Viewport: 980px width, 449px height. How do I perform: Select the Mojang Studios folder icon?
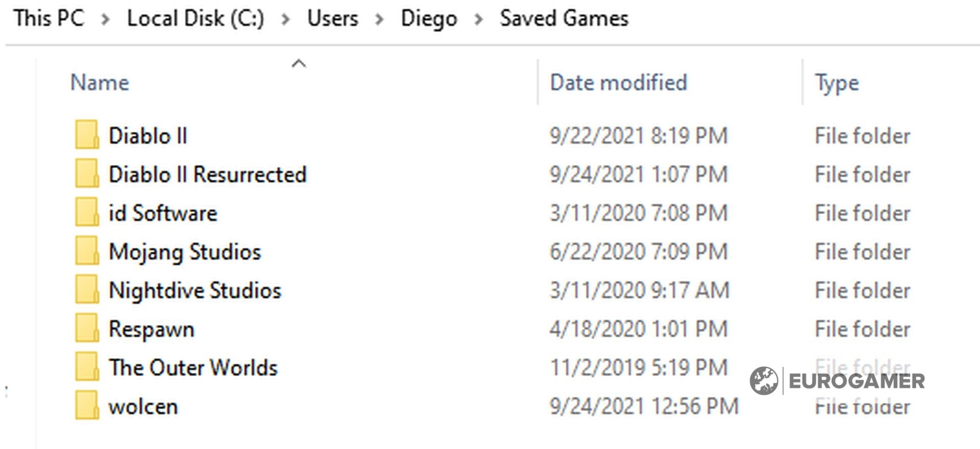point(87,251)
